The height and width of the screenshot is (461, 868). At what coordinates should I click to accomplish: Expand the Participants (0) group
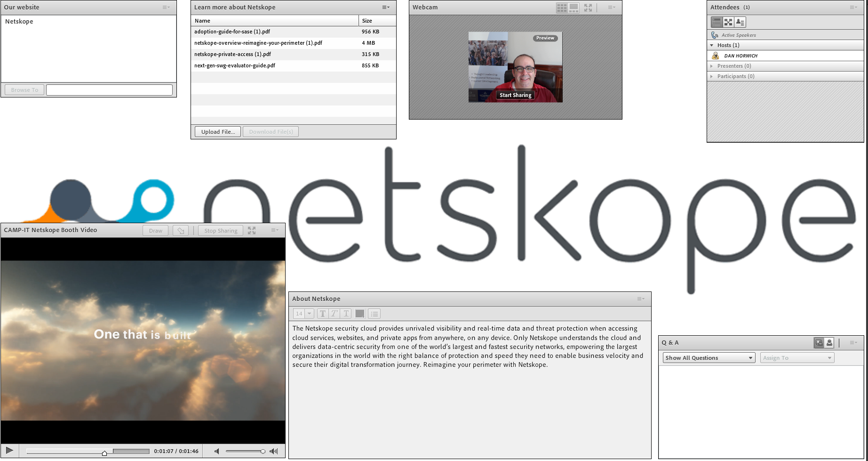coord(712,76)
